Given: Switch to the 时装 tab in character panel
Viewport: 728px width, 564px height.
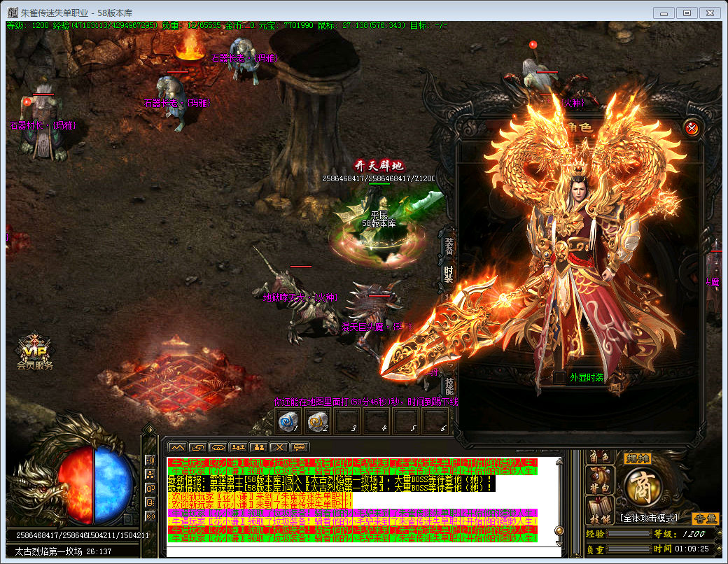Looking at the screenshot, I should tap(449, 274).
